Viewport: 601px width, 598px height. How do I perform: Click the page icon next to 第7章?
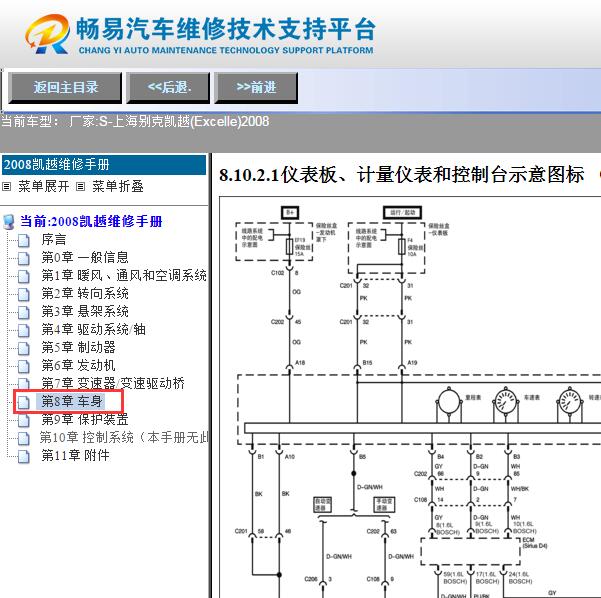click(x=24, y=383)
